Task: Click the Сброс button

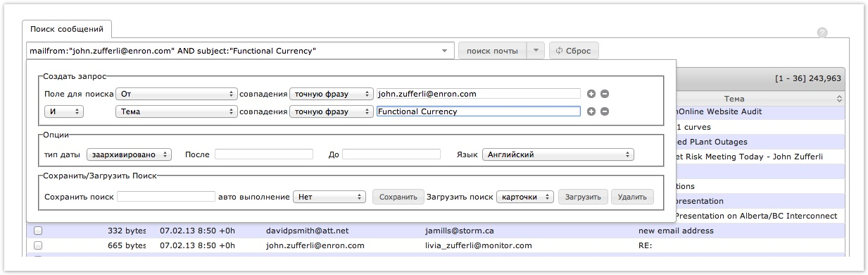Action: click(x=574, y=51)
